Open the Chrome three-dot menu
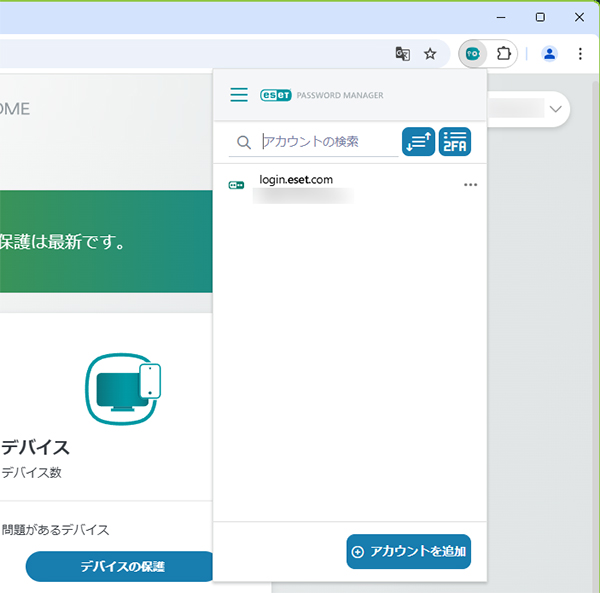 tap(580, 54)
